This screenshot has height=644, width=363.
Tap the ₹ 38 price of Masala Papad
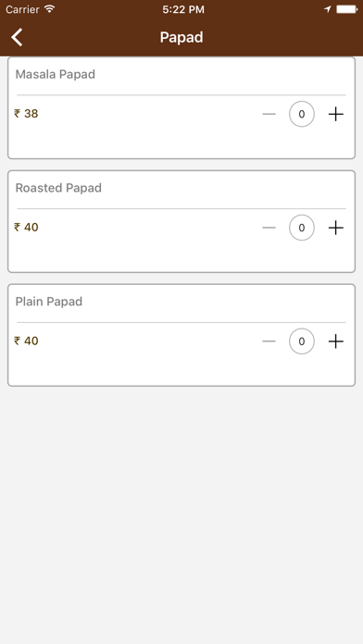[x=26, y=114]
